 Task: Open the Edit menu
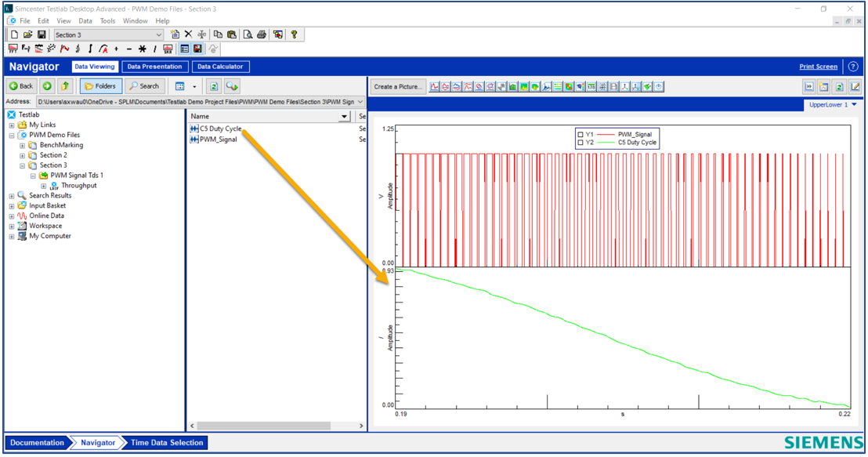43,21
